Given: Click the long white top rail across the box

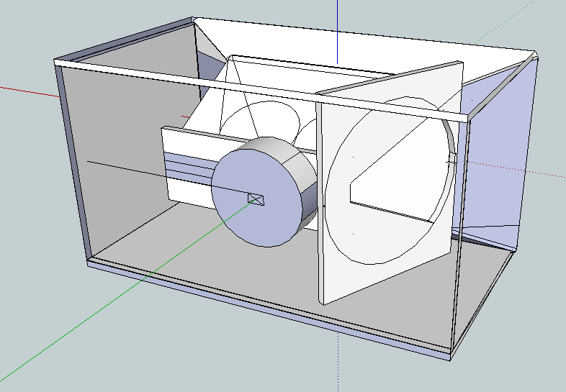Looking at the screenshot, I should point(261,90).
